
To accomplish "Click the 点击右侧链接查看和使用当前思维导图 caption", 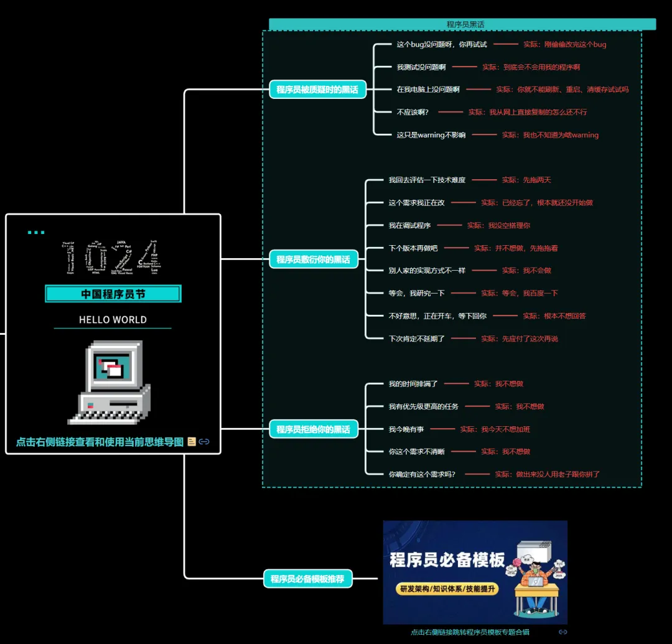I will [x=100, y=442].
